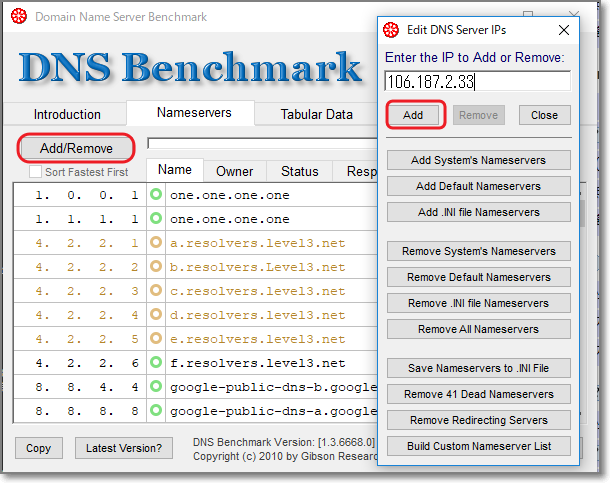Click Save Nameservers to .INI File

click(478, 368)
